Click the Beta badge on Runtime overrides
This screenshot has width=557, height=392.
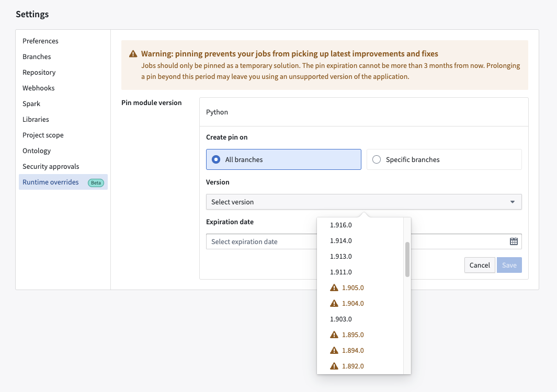pos(96,183)
